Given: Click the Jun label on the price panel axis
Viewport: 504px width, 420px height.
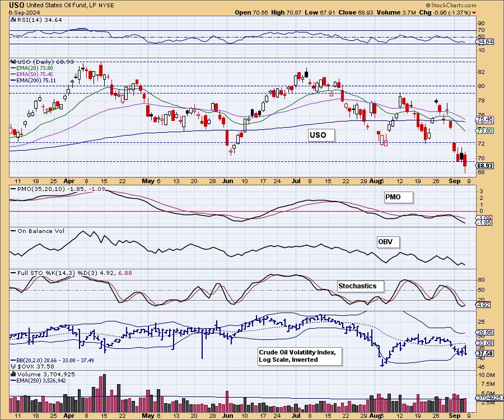Looking at the screenshot, I should tap(227, 181).
